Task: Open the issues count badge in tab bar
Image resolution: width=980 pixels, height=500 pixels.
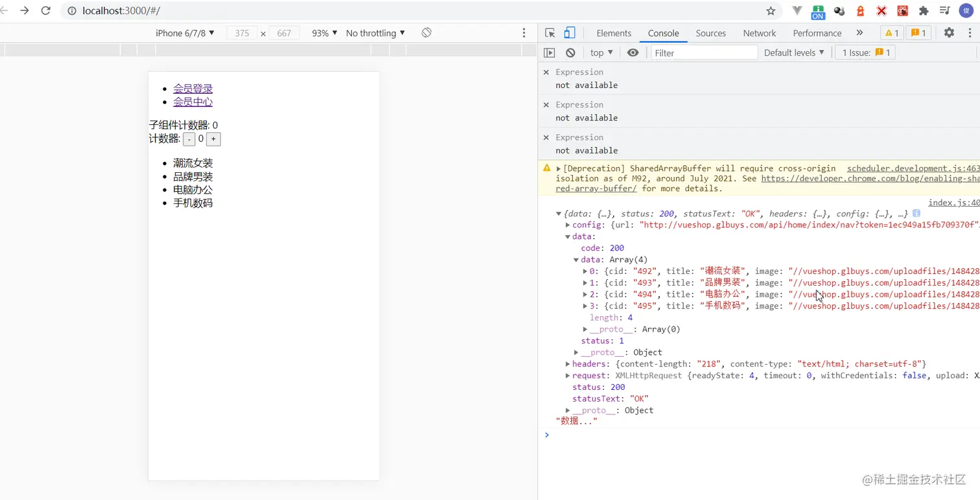Action: click(x=919, y=33)
